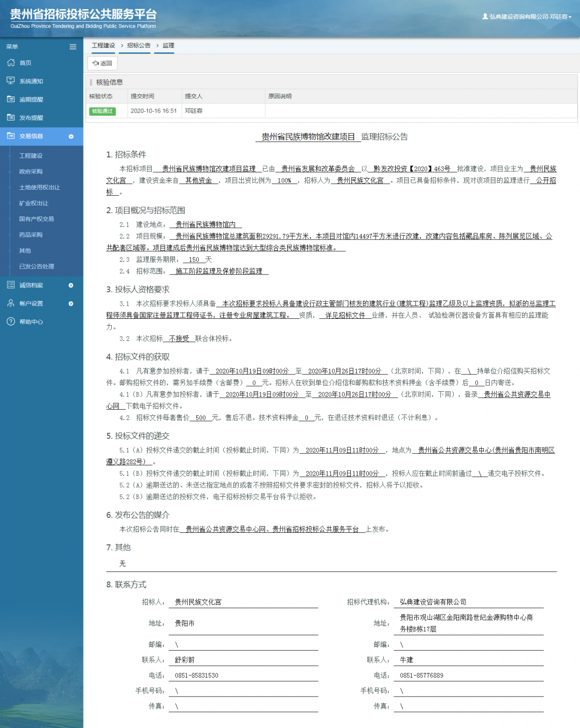The image size is (580, 728).
Task: Select 工程建设 in the breadcrumb
Action: [x=102, y=45]
